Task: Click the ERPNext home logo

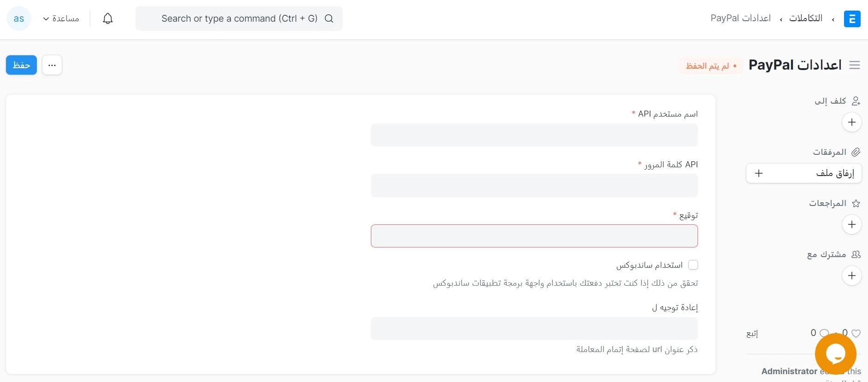Action: (852, 19)
